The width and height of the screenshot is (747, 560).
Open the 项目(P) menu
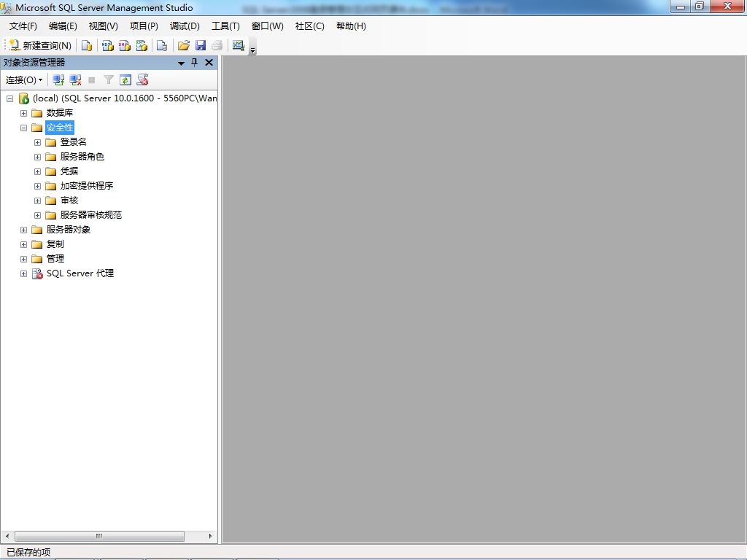point(144,26)
